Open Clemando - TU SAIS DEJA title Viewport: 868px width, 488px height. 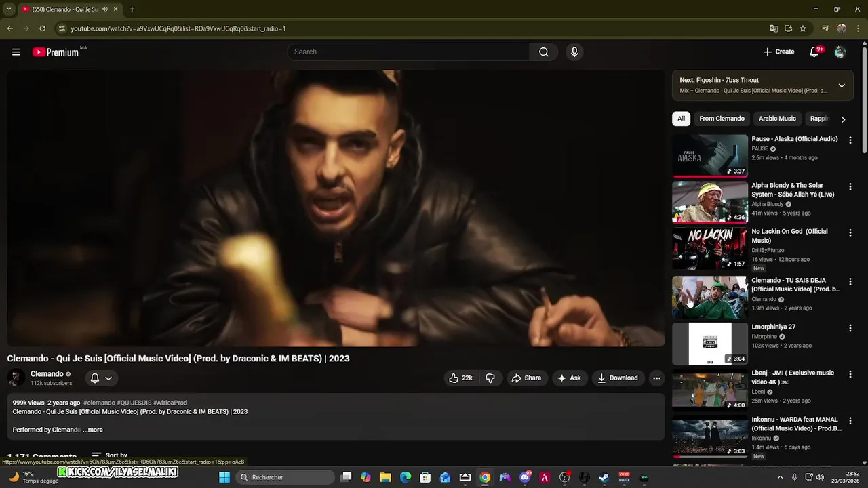click(795, 285)
